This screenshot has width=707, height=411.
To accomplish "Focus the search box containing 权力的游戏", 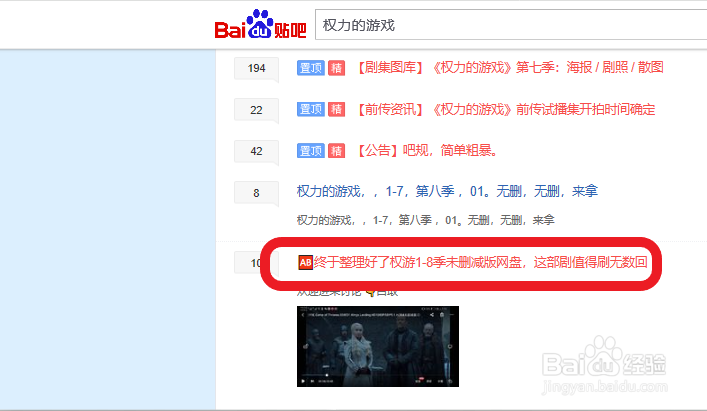I will click(511, 25).
